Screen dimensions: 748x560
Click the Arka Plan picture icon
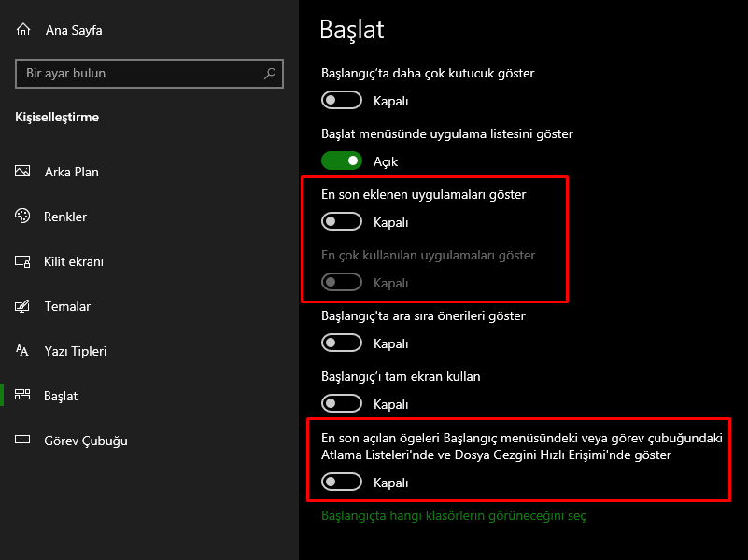[23, 172]
